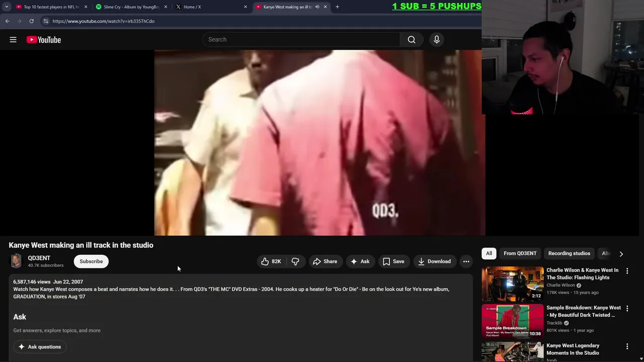
Task: Download the video
Action: (x=434, y=261)
